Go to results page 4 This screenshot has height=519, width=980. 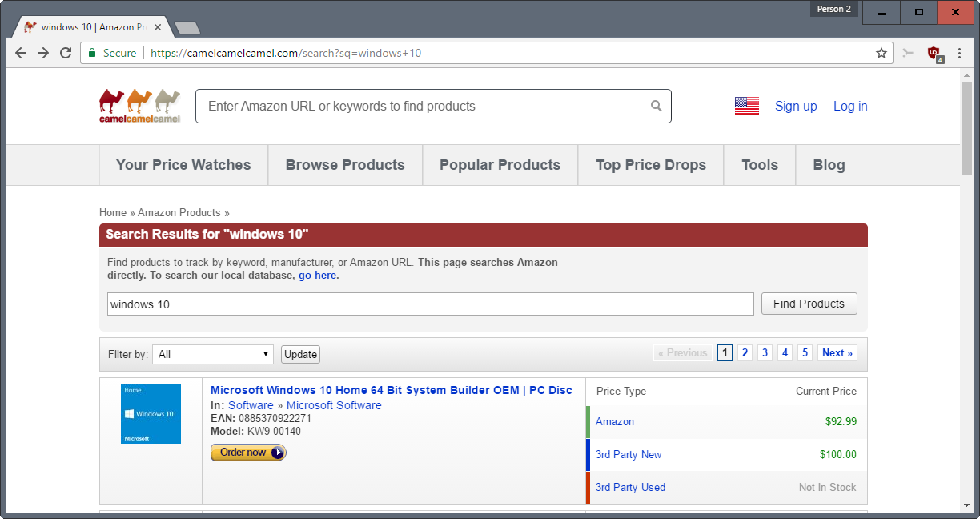(785, 353)
